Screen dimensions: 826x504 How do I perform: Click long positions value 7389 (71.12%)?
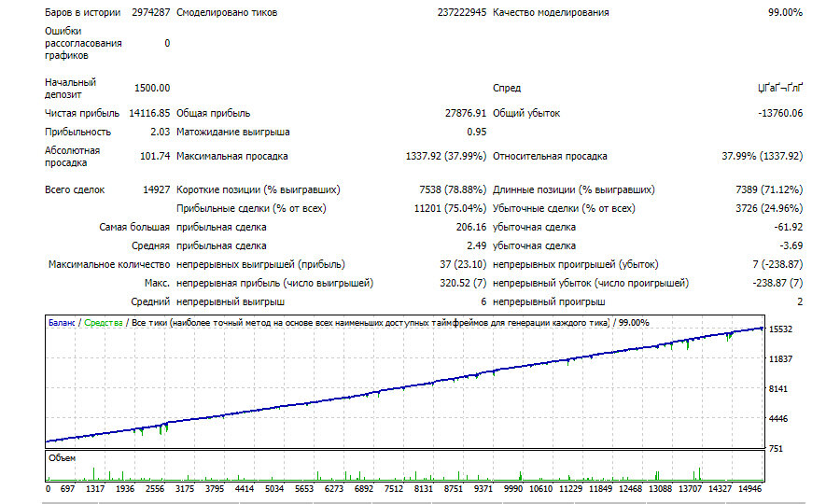click(769, 189)
